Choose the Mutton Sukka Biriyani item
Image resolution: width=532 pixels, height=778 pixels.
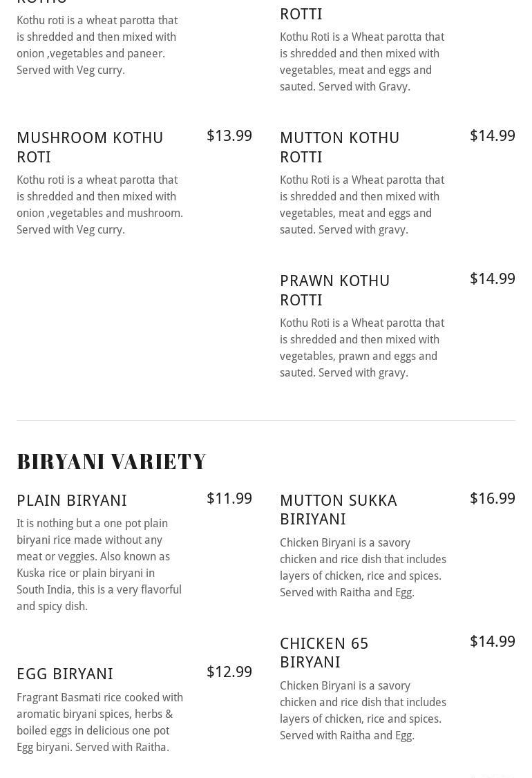[x=338, y=509]
